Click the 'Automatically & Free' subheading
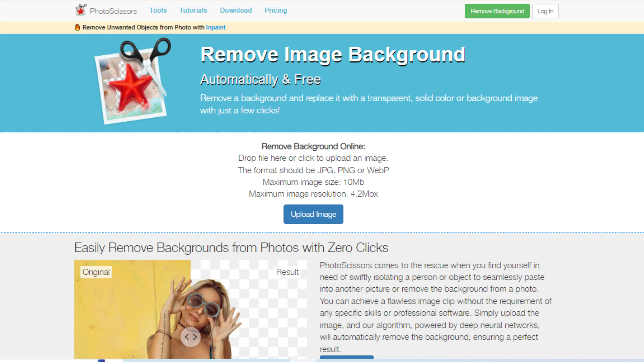The height and width of the screenshot is (362, 644). [x=260, y=79]
